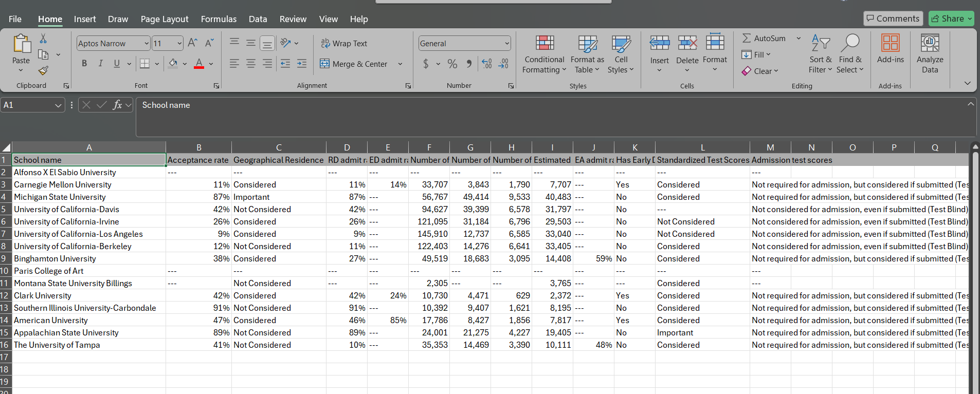Select cell Carnegie Mellon University
This screenshot has width=980, height=394.
click(88, 184)
